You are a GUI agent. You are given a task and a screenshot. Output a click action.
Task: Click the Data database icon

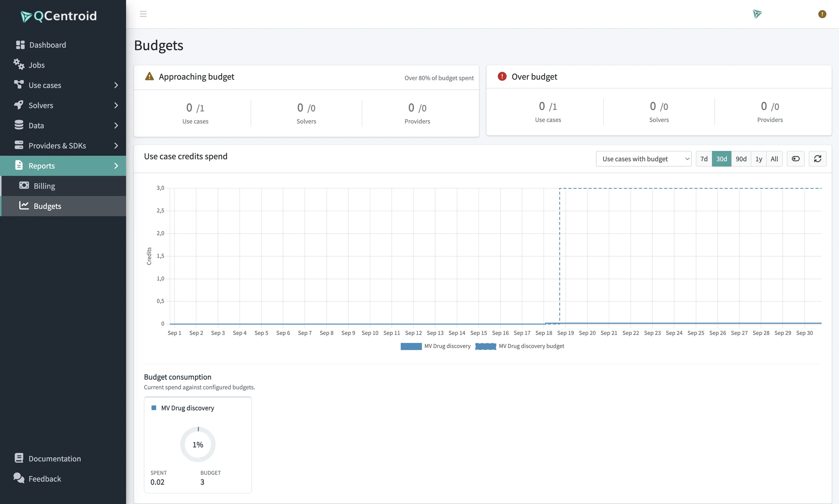tap(19, 125)
